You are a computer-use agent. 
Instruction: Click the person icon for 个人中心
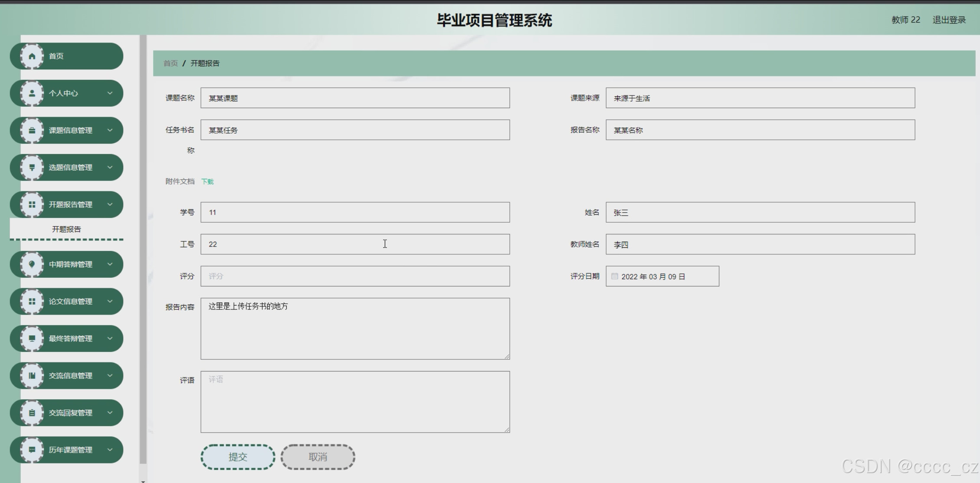[32, 93]
